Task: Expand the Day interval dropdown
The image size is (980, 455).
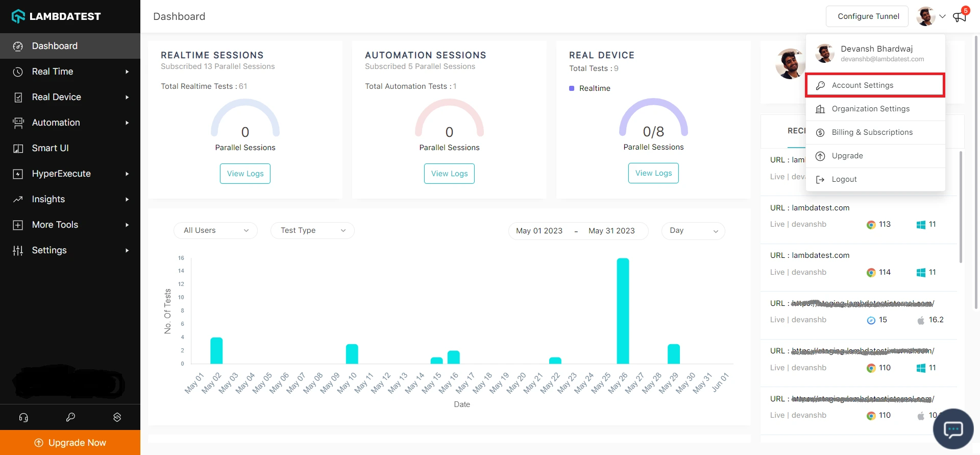Action: point(693,230)
